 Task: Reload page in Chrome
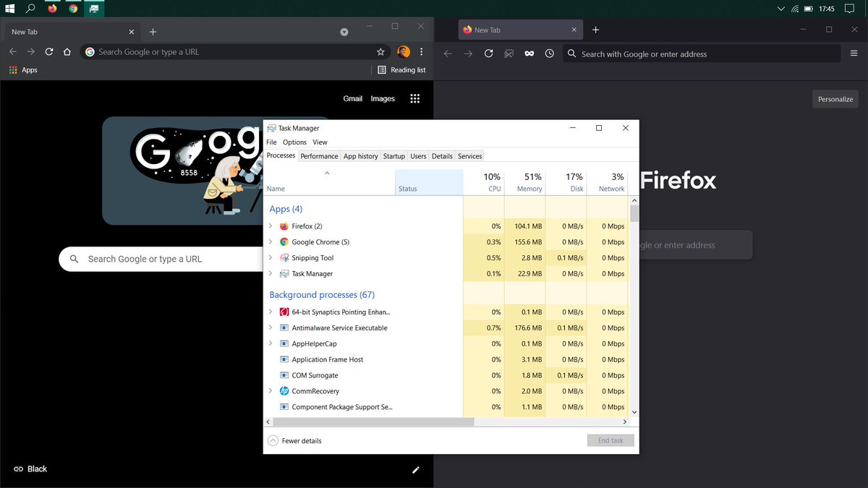click(49, 52)
